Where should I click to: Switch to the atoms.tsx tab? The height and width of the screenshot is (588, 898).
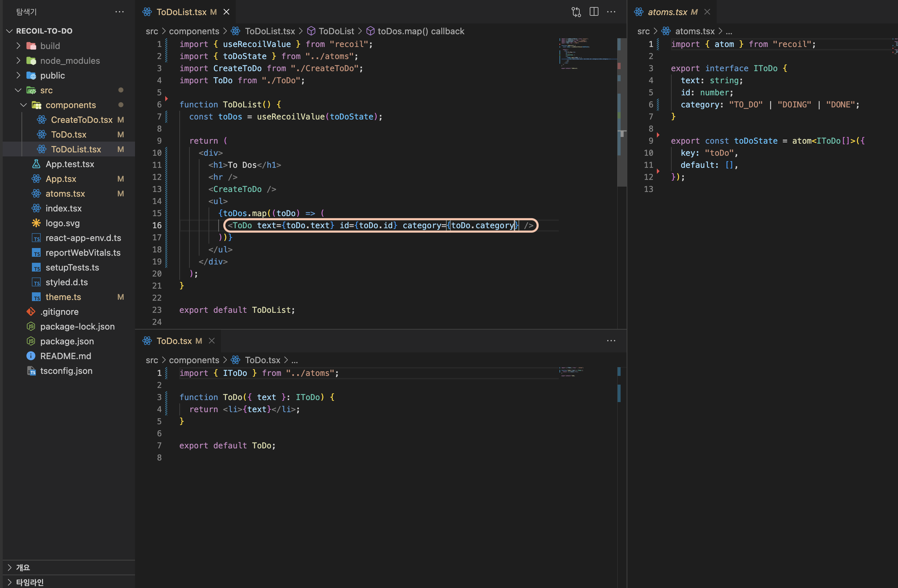667,12
